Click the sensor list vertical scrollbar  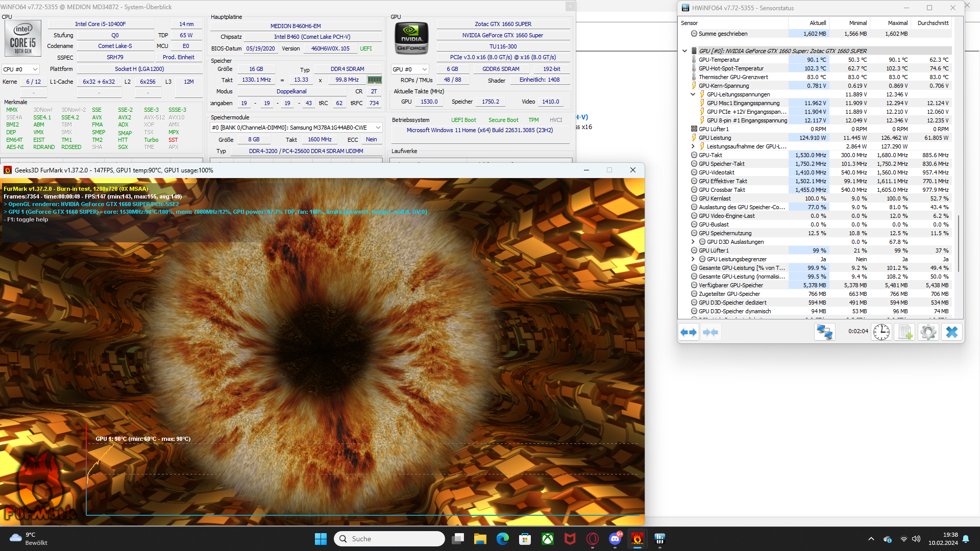[958, 242]
